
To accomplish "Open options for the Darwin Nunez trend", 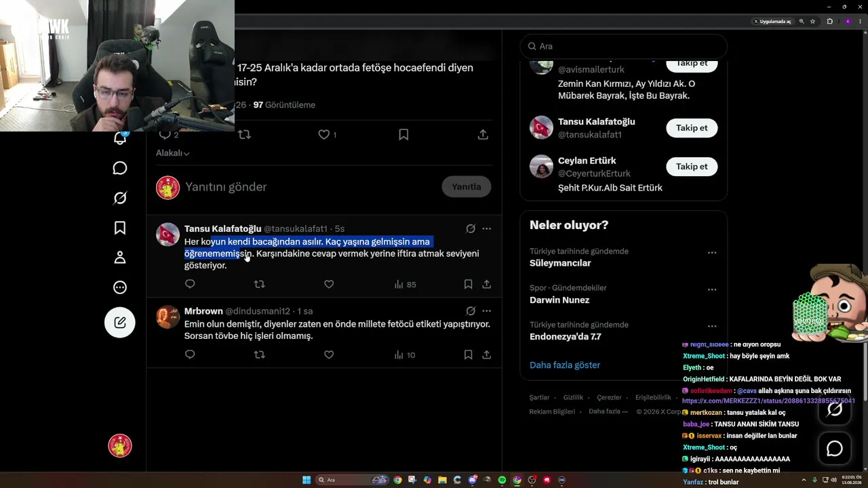I will pyautogui.click(x=712, y=289).
